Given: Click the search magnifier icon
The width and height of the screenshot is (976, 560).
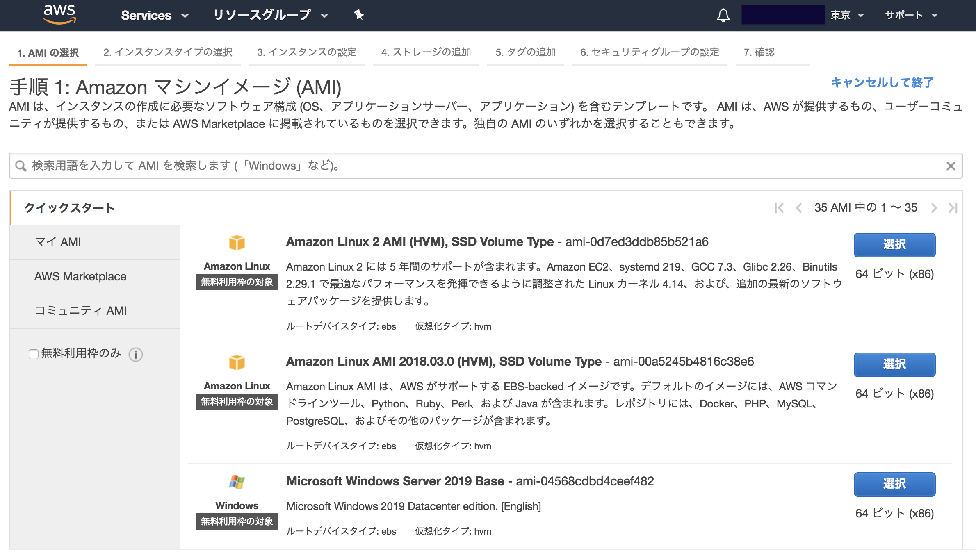Looking at the screenshot, I should [21, 166].
